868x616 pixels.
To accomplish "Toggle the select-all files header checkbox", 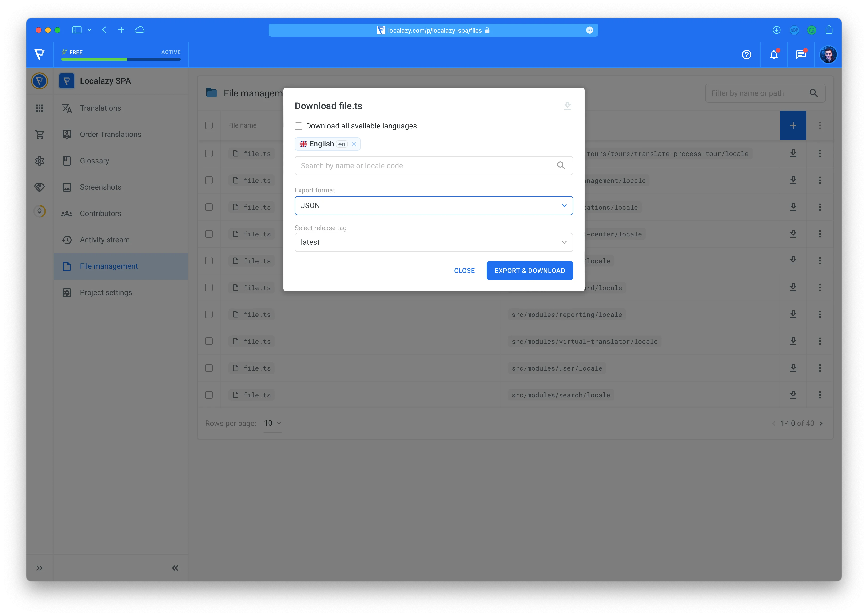I will point(209,126).
